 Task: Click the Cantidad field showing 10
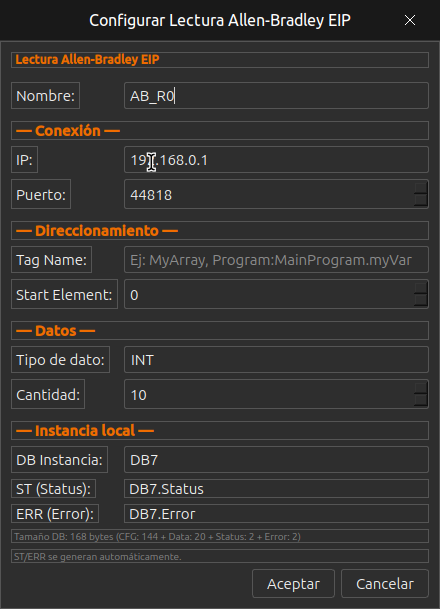pos(269,394)
